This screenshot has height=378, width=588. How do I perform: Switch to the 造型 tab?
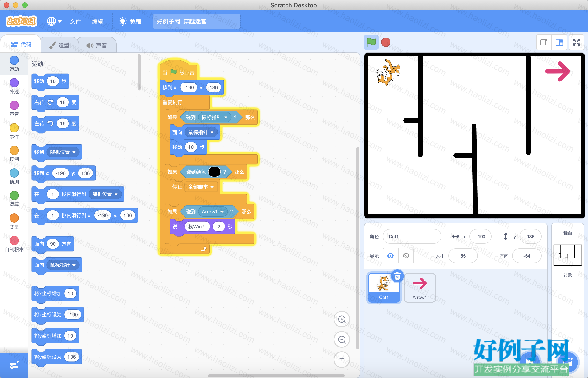pos(59,45)
